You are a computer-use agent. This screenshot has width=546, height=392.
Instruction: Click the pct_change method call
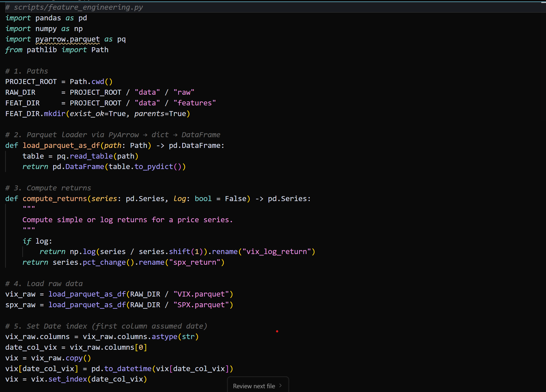pos(104,262)
